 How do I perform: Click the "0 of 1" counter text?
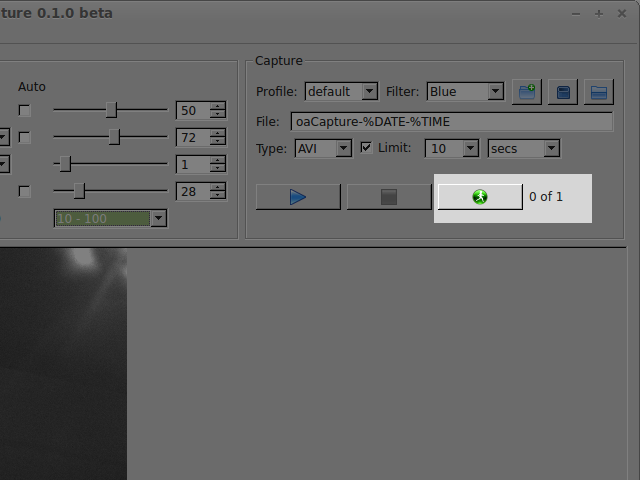click(x=546, y=197)
